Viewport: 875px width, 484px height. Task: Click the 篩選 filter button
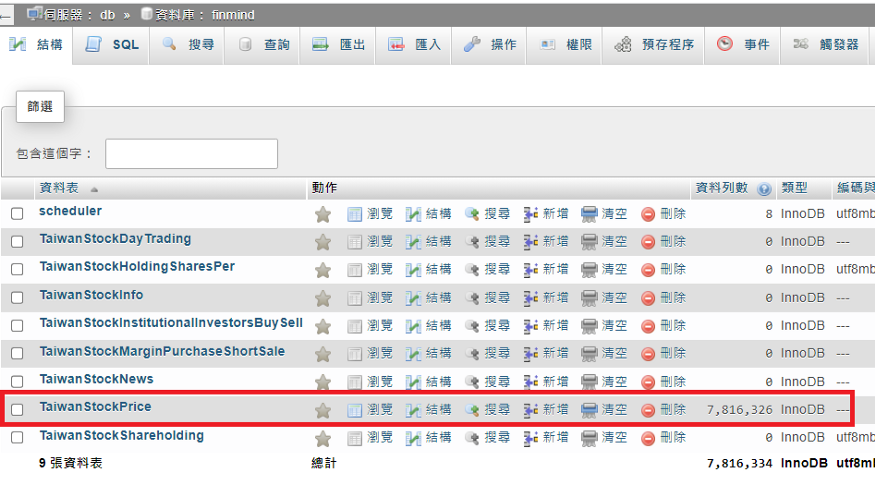[x=40, y=106]
